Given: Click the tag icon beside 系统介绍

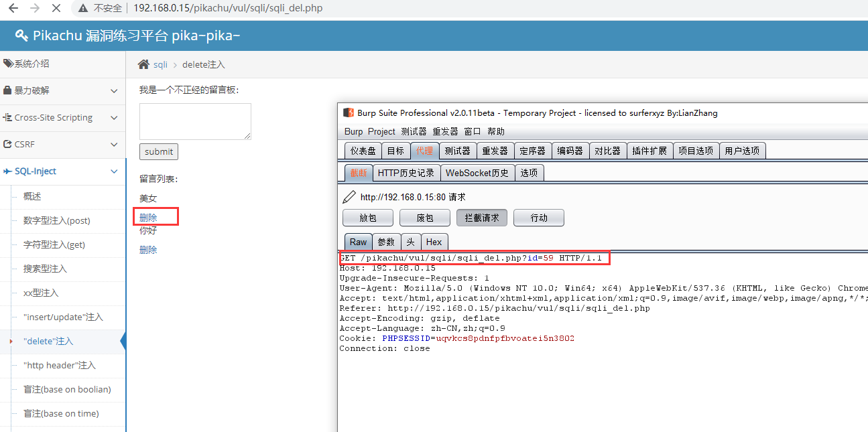Looking at the screenshot, I should coord(8,64).
